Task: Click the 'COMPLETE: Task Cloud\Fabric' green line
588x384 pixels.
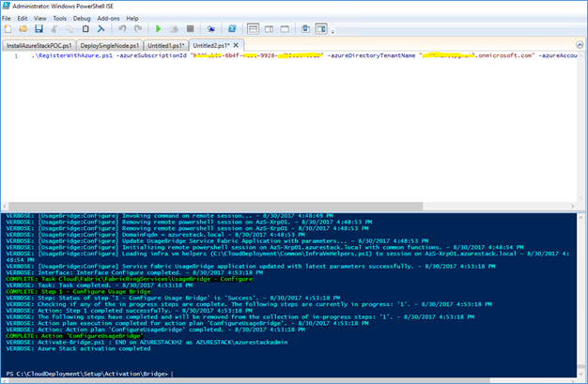Action: [129, 279]
